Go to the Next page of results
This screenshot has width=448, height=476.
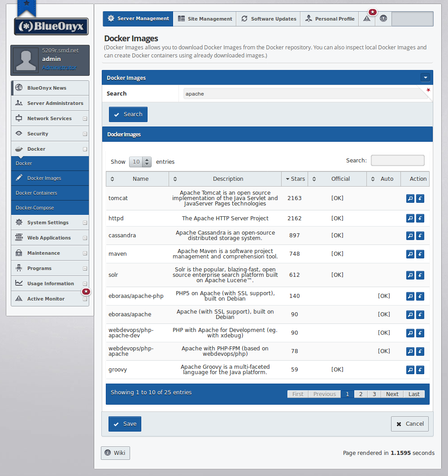click(392, 394)
